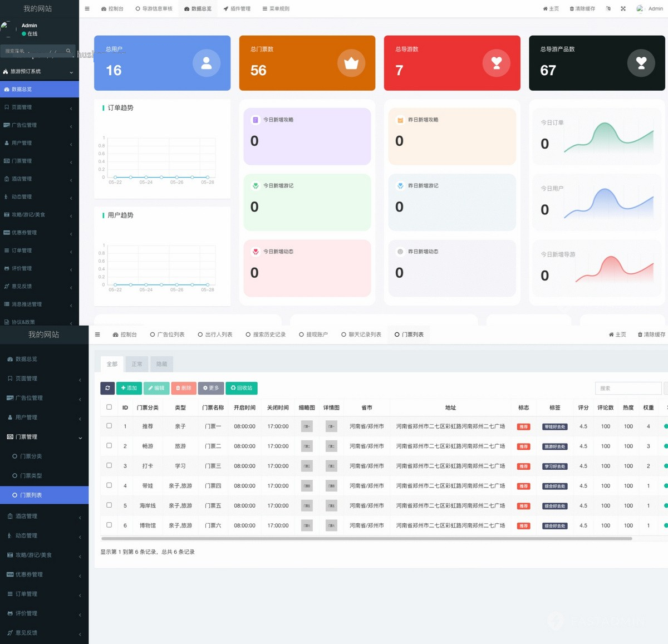Viewport: 668px width, 644px height.
Task: Click the user avatar icon on 总用户 card
Action: point(207,63)
